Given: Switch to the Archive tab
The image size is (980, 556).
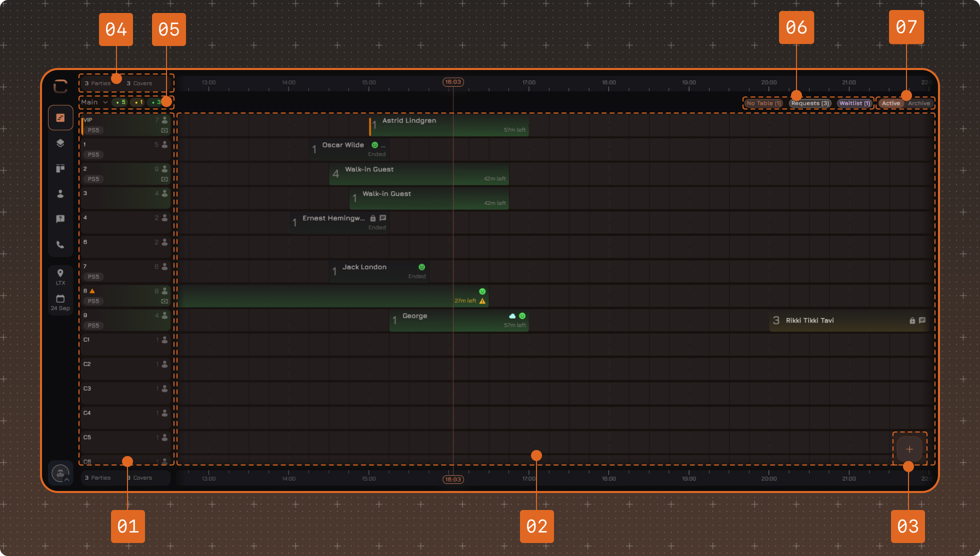Looking at the screenshot, I should point(919,103).
